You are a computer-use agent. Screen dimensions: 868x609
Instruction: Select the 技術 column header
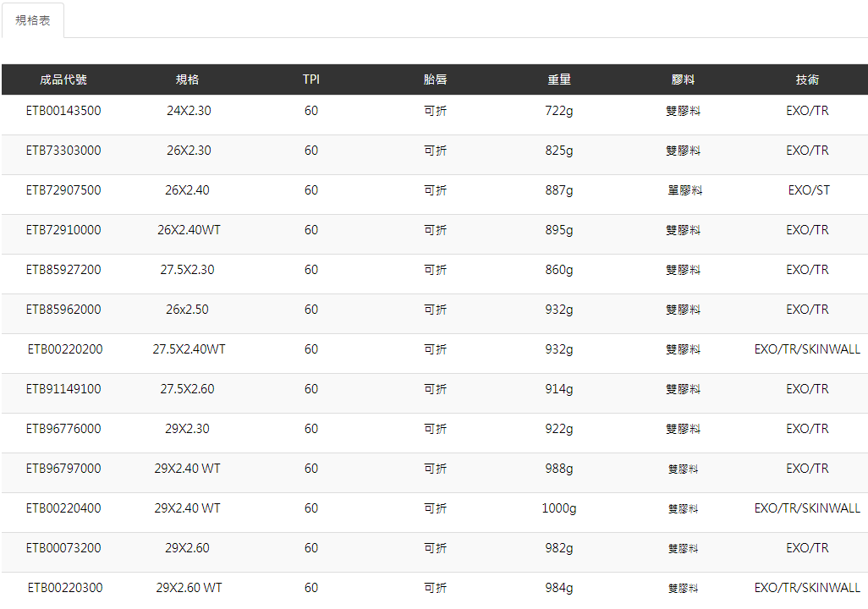coord(807,80)
